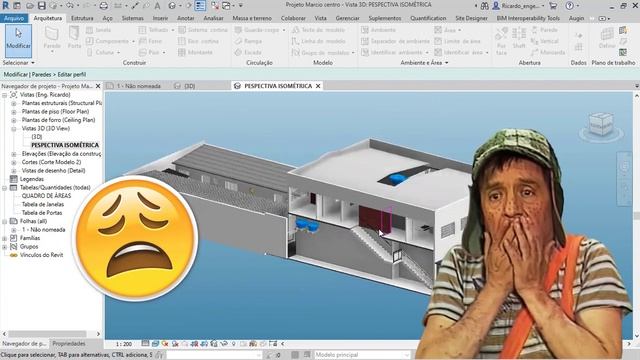The width and height of the screenshot is (640, 360).
Task: Click the 1 : 200 view scale button
Action: (124, 344)
